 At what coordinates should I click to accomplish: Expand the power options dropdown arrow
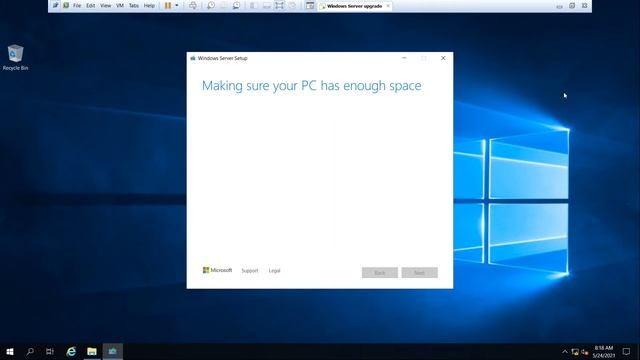177,6
